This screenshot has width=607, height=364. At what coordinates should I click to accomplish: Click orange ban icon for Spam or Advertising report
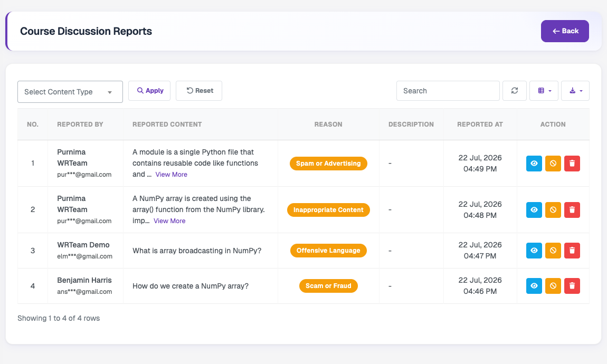(x=553, y=163)
